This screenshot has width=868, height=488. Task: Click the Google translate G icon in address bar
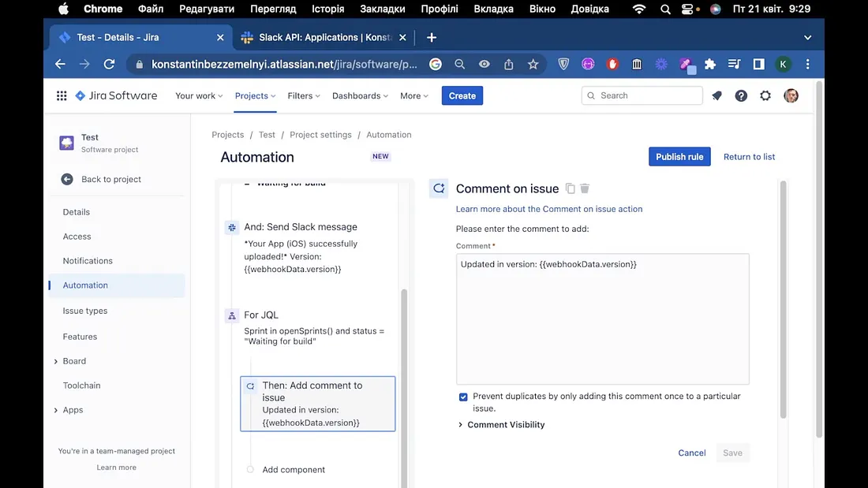coord(436,64)
